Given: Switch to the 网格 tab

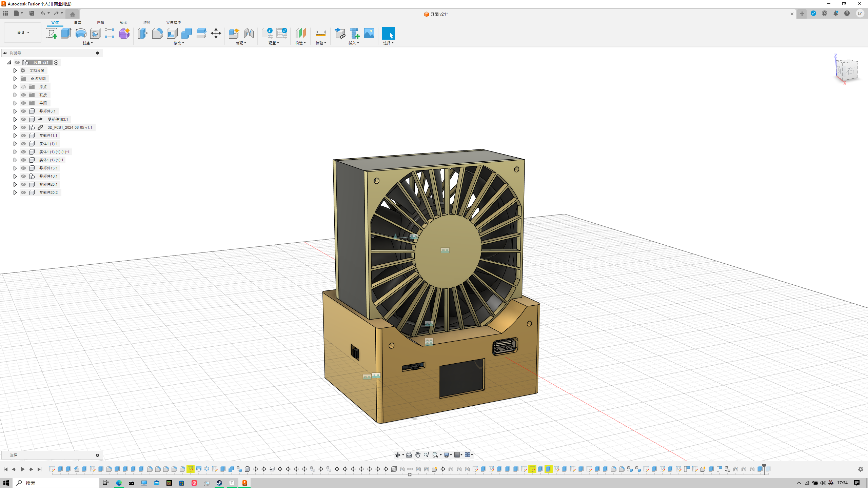Looking at the screenshot, I should 101,22.
